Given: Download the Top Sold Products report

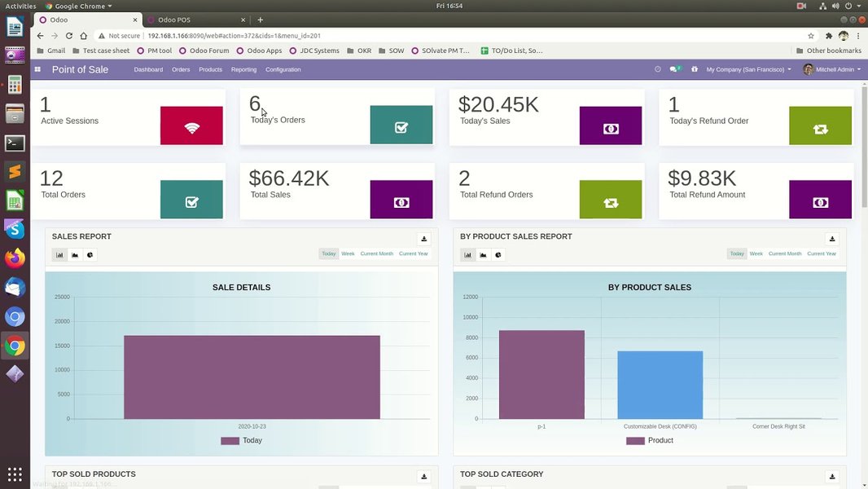Looking at the screenshot, I should (x=424, y=476).
